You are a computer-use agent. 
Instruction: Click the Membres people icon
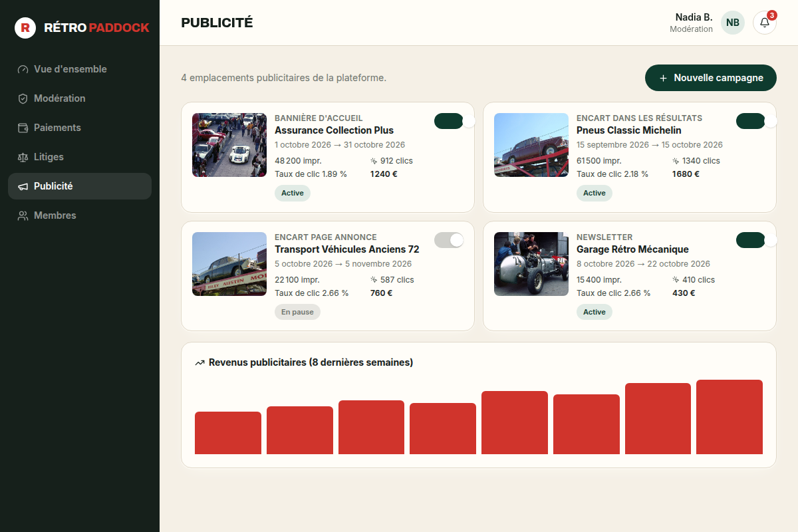(x=23, y=215)
